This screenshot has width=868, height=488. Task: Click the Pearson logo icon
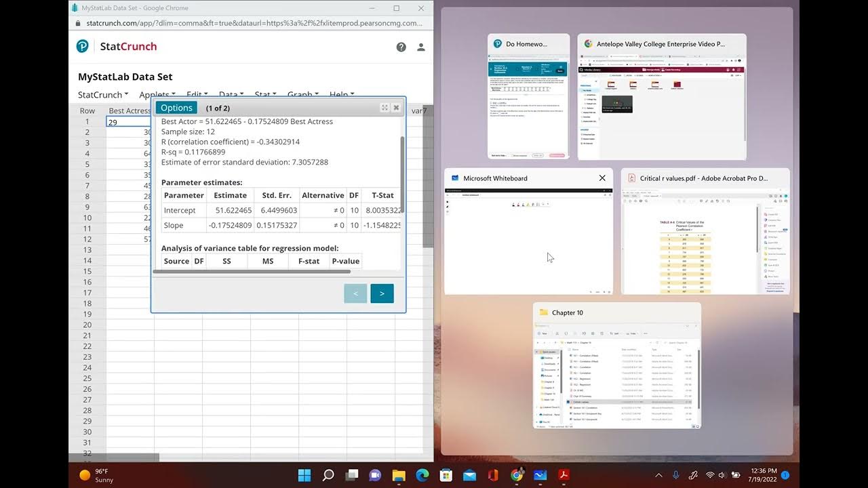tap(83, 46)
